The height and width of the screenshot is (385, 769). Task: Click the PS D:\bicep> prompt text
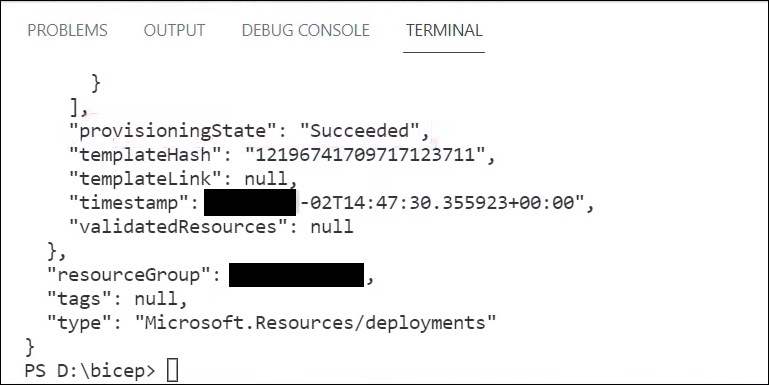90,371
